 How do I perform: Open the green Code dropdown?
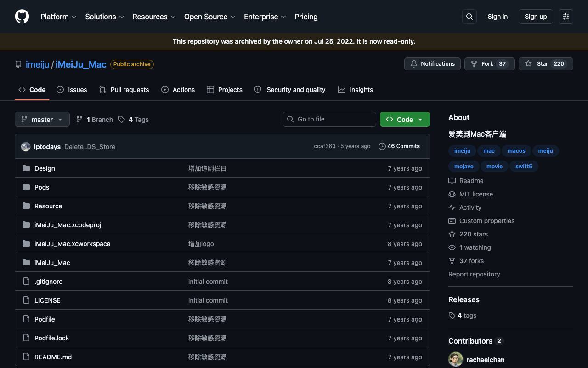click(x=405, y=119)
